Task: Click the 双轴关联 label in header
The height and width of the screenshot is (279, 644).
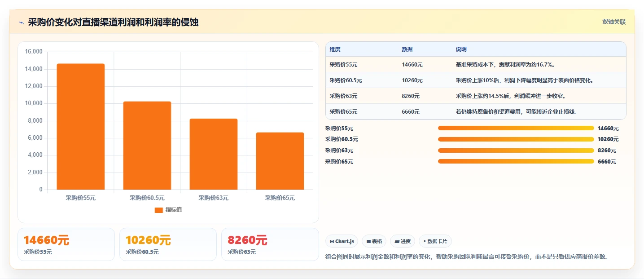Action: click(x=613, y=22)
